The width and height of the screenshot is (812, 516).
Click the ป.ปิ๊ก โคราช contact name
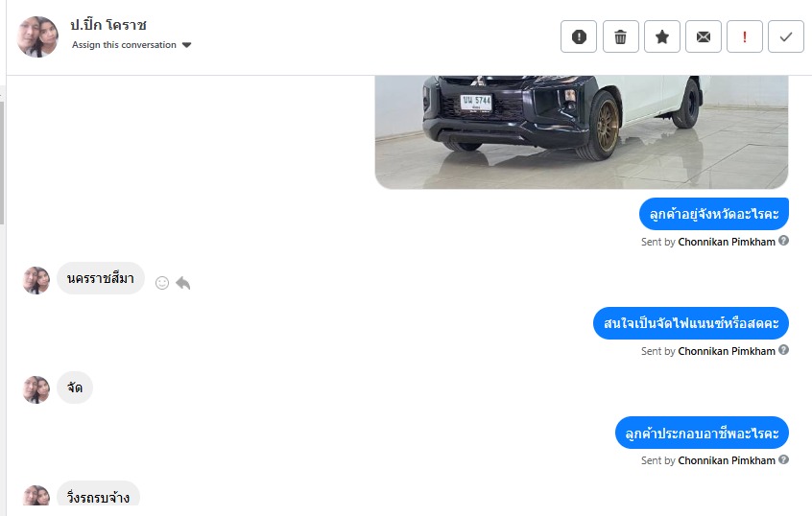tap(108, 24)
